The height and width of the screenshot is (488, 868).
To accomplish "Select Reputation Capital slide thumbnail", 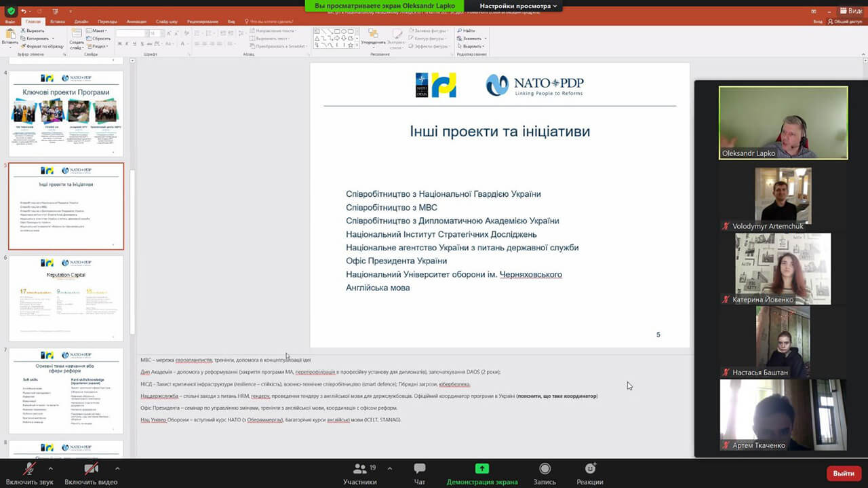I will coord(66,298).
